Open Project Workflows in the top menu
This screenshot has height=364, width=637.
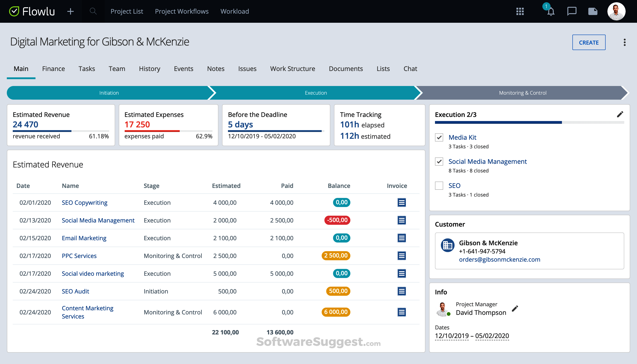click(182, 11)
